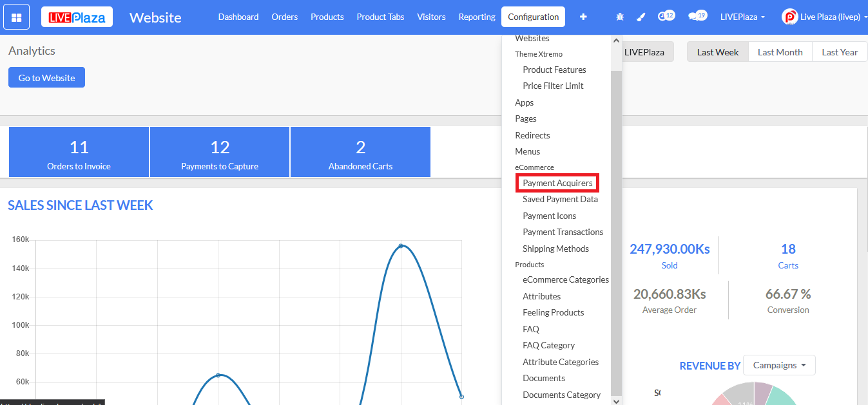The width and height of the screenshot is (868, 405).
Task: Open the debug bug icon menu
Action: (x=620, y=17)
